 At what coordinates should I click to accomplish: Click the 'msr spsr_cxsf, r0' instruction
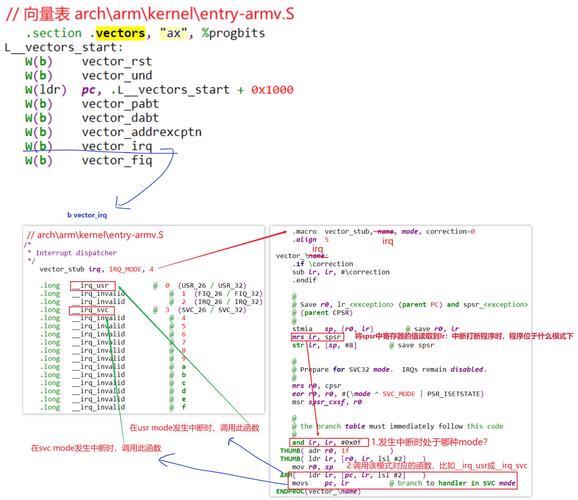point(327,402)
